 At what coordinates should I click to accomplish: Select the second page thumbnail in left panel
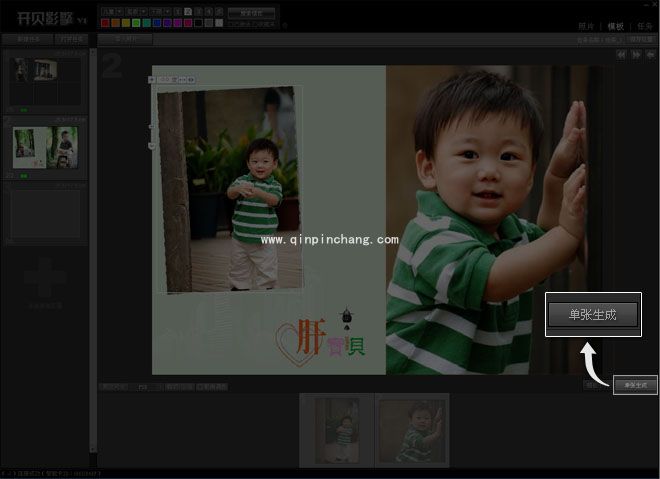point(44,147)
